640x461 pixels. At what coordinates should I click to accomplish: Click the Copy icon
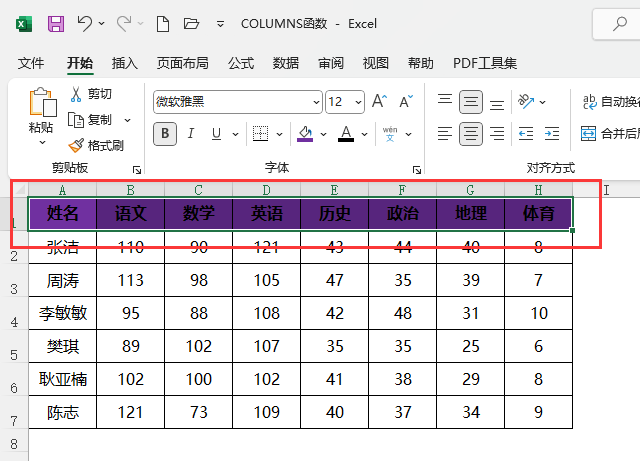[76, 120]
